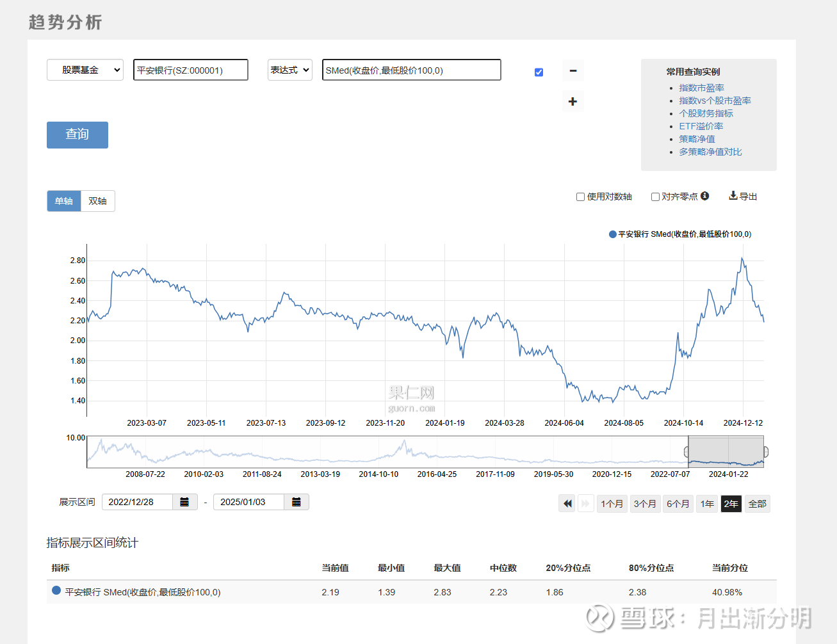Click the 最小值 cell 1.39
Screen dimensions: 837x644
click(387, 592)
